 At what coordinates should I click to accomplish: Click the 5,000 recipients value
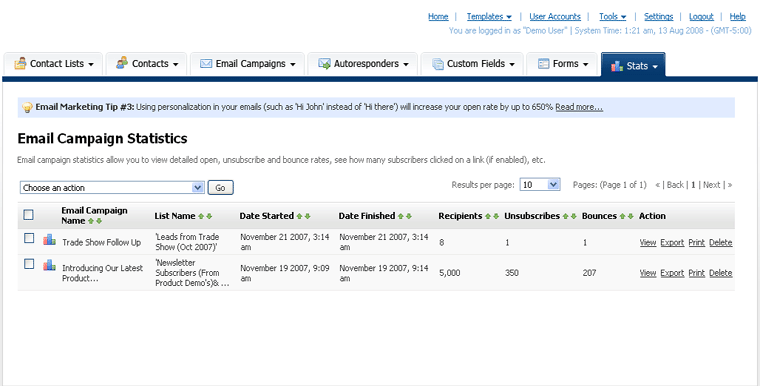pyautogui.click(x=450, y=273)
